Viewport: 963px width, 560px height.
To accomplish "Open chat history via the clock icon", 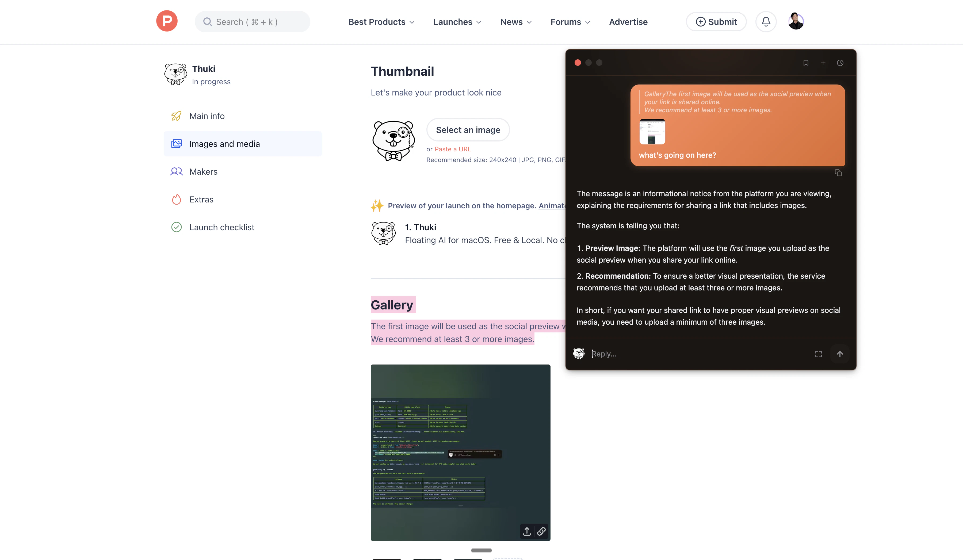I will click(840, 63).
